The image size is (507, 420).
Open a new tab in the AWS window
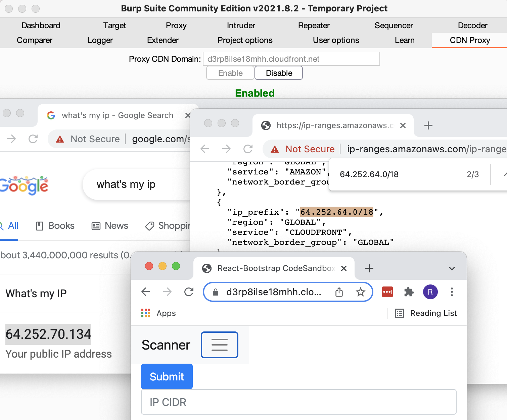point(428,125)
